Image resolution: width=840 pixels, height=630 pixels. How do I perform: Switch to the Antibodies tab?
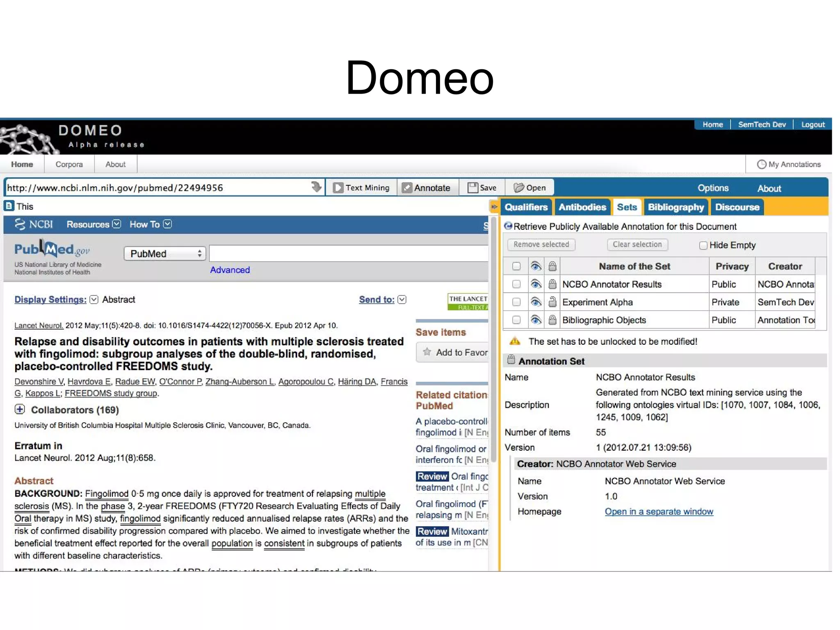tap(582, 207)
